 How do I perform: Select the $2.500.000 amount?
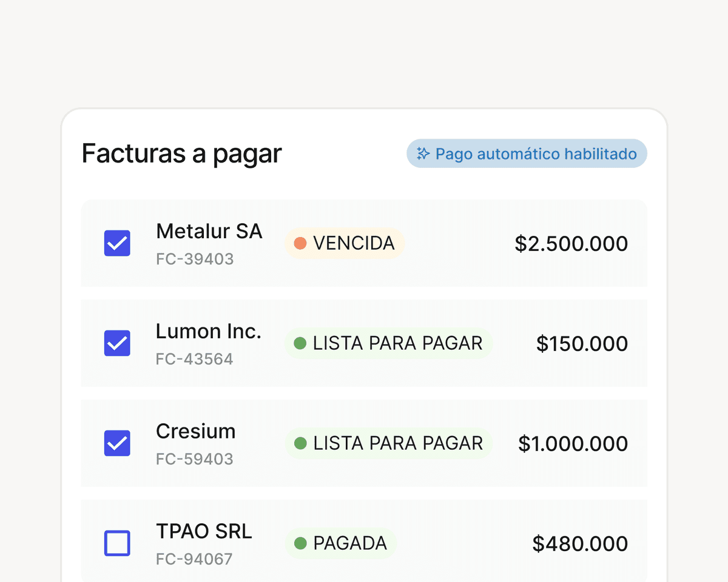click(571, 243)
